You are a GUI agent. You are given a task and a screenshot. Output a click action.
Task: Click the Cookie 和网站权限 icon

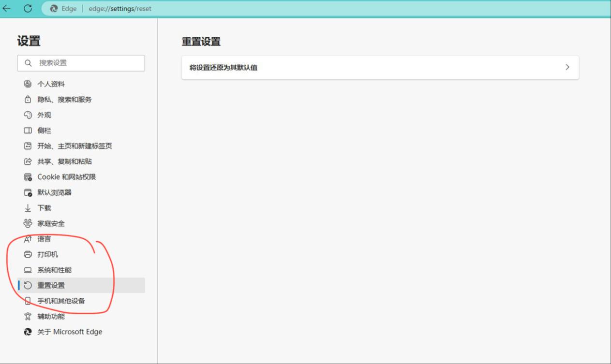28,177
